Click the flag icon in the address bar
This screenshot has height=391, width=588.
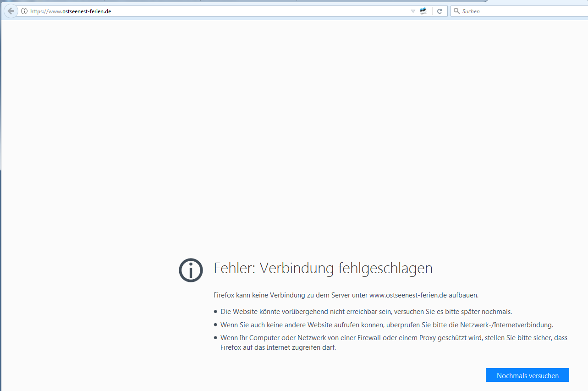pyautogui.click(x=423, y=11)
